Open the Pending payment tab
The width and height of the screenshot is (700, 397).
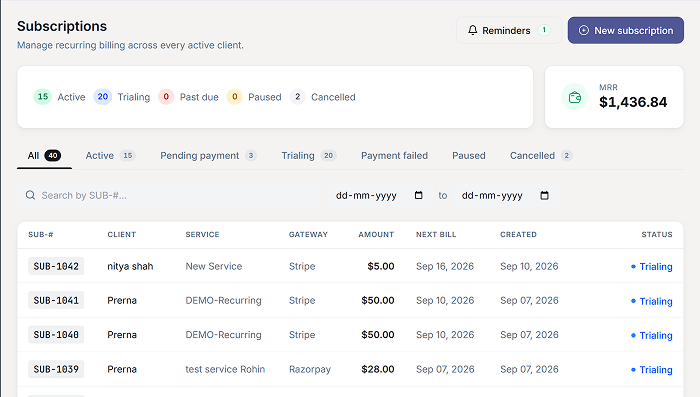(x=208, y=155)
